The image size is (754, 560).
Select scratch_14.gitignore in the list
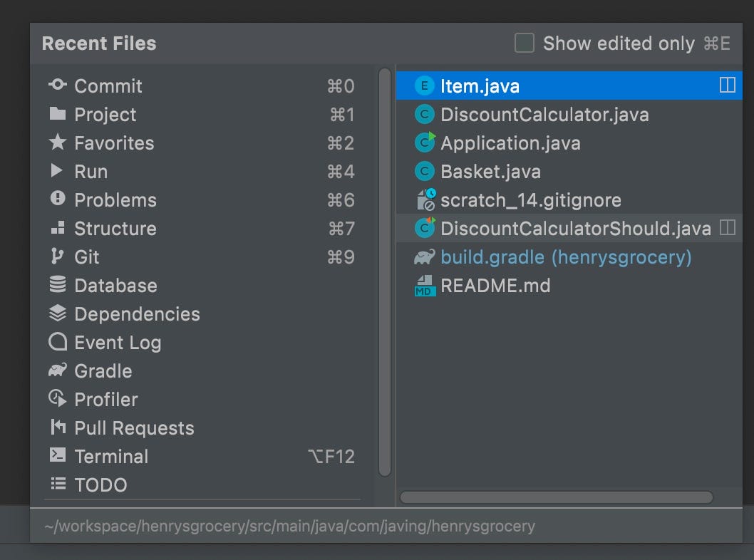pos(531,199)
